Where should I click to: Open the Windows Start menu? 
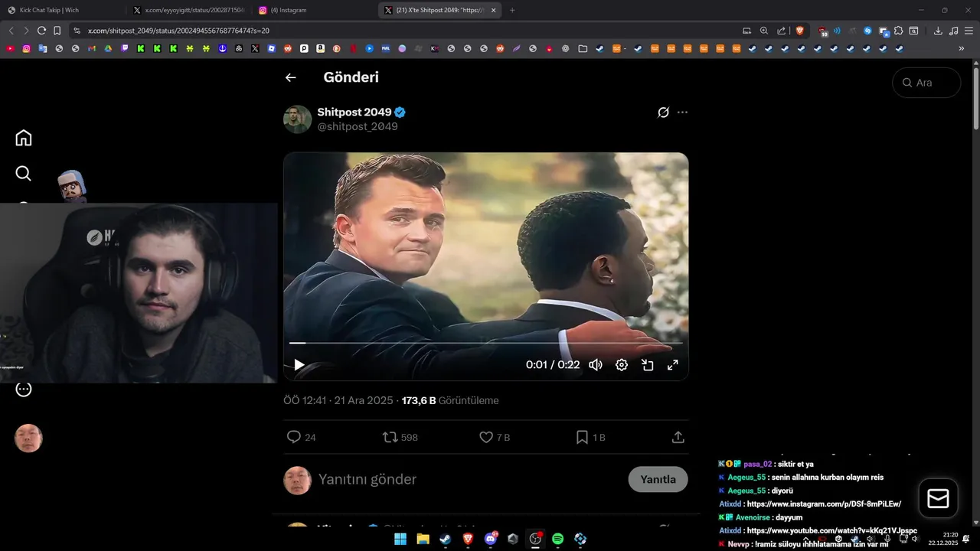(x=400, y=539)
